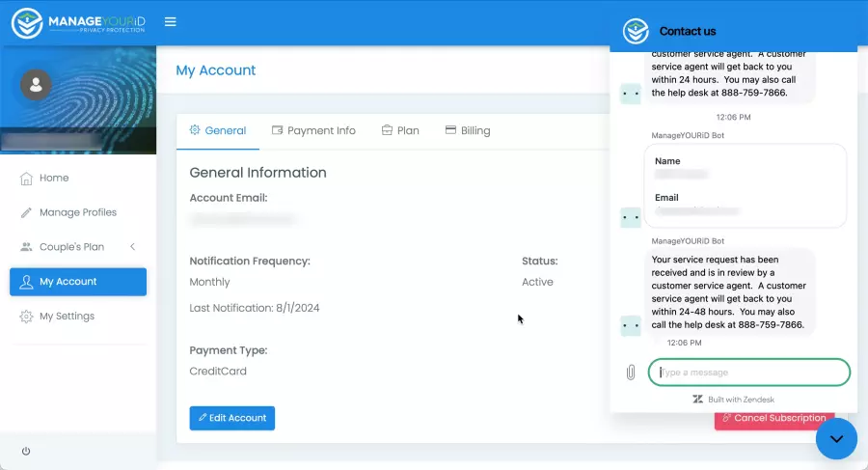Focus the Type a message field
This screenshot has height=470, width=868.
coord(749,373)
